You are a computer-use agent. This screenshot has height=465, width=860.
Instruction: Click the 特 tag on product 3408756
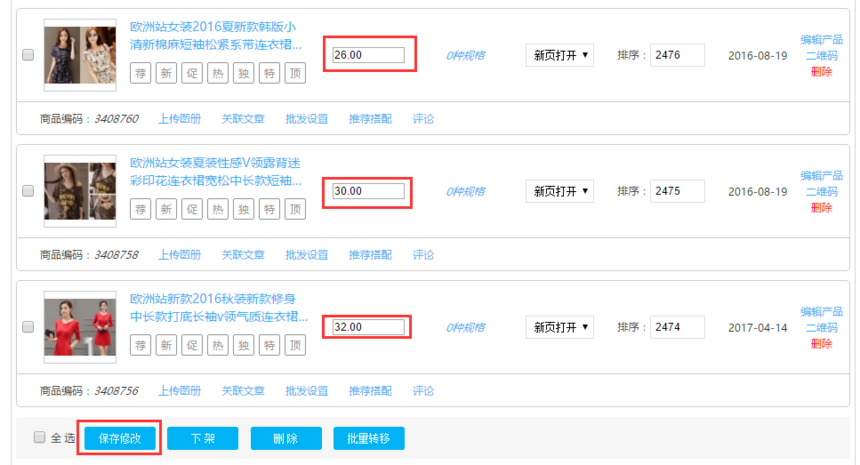coord(269,346)
